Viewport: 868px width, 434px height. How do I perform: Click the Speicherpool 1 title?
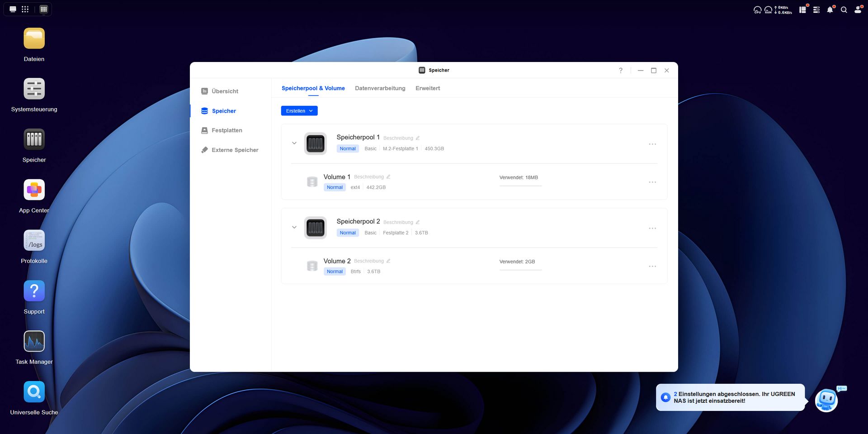[x=358, y=137]
